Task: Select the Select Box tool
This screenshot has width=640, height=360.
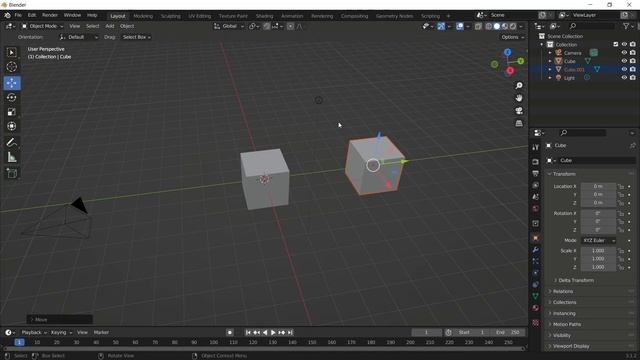Action: [11, 52]
